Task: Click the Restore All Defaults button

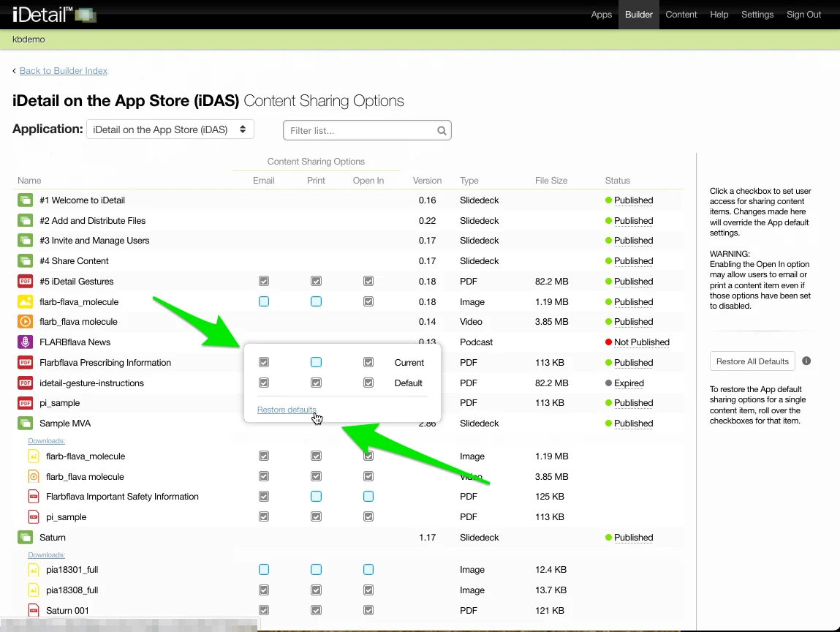Action: [752, 361]
